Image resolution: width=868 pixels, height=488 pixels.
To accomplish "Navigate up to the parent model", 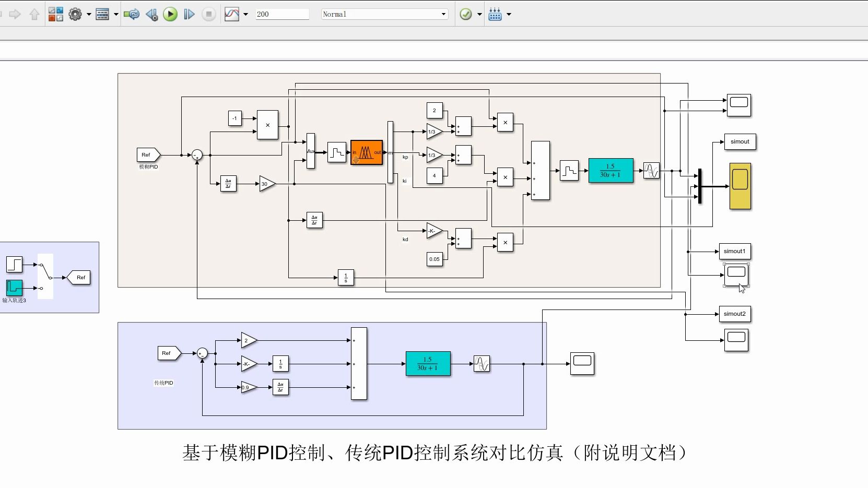I will pos(34,14).
